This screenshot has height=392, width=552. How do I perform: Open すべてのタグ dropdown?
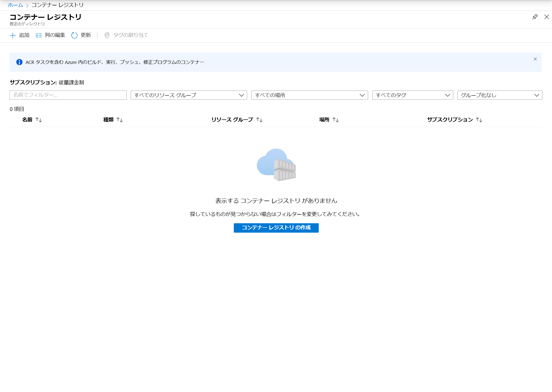point(413,95)
